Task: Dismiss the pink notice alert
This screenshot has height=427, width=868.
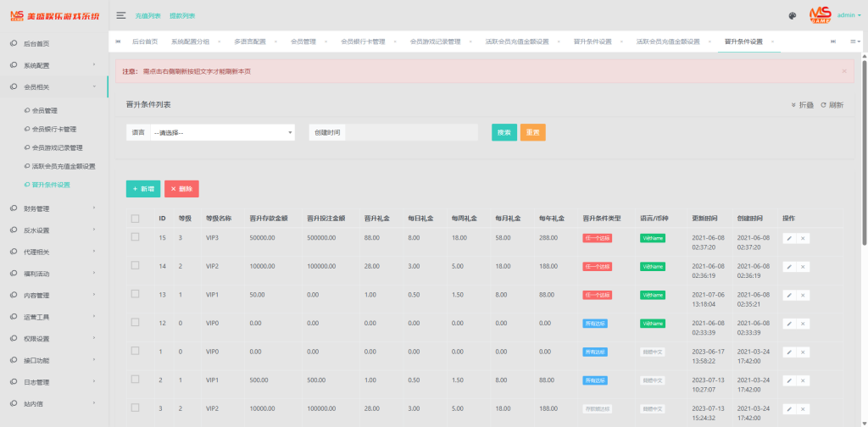Action: [x=843, y=72]
